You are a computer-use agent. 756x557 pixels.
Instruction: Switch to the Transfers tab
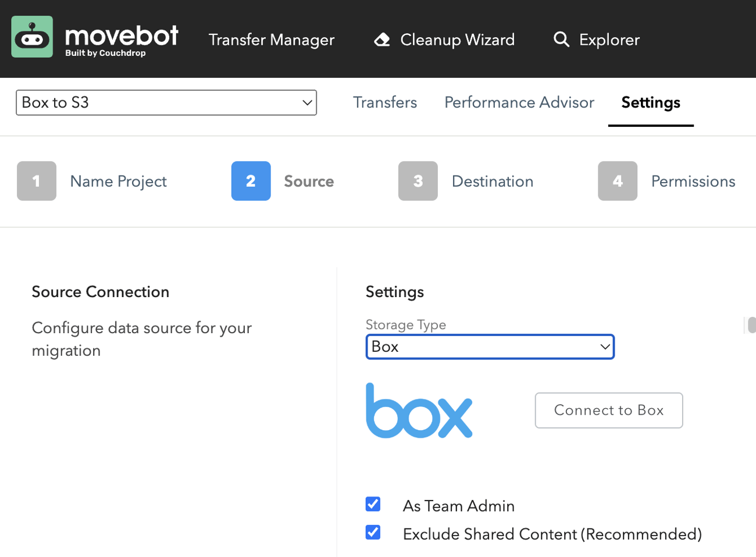[x=385, y=102]
